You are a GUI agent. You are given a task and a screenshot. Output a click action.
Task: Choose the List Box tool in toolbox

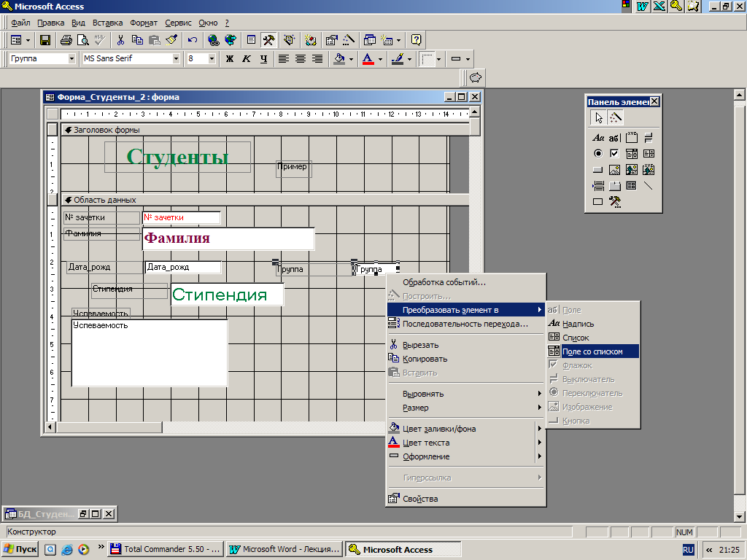point(649,153)
